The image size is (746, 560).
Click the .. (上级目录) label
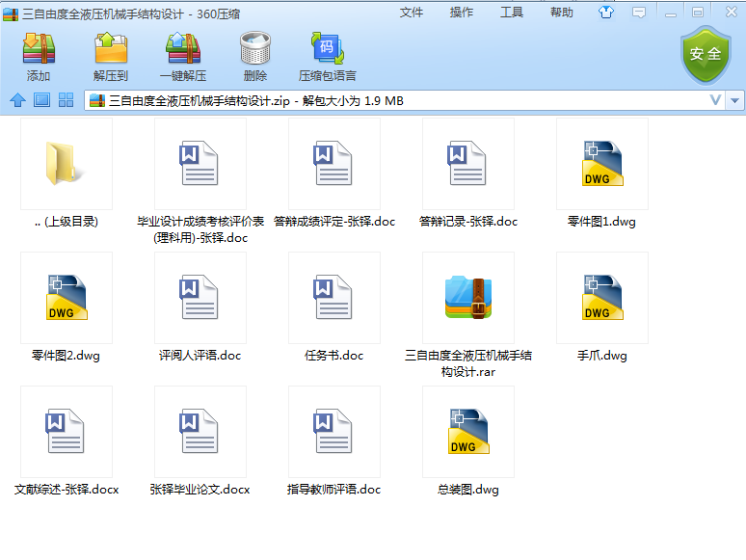67,222
